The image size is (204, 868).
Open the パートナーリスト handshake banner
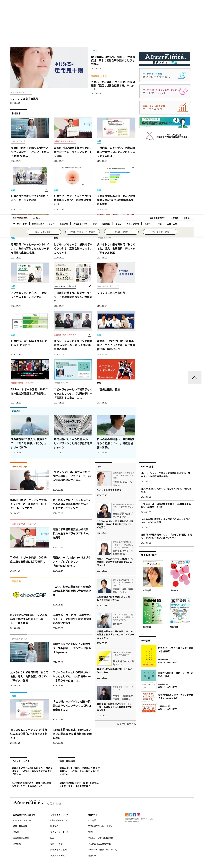point(165,91)
